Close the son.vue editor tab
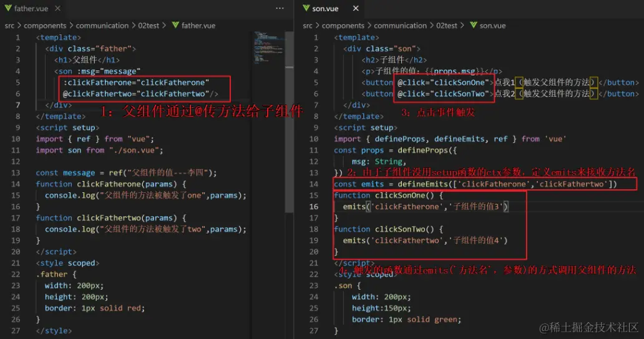This screenshot has width=644, height=339. [x=356, y=8]
